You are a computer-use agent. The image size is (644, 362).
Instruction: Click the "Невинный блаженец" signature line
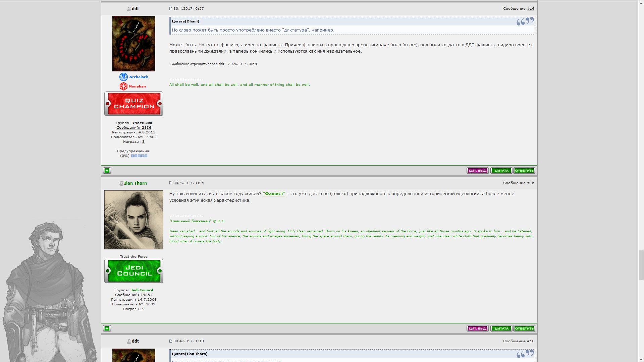point(198,221)
